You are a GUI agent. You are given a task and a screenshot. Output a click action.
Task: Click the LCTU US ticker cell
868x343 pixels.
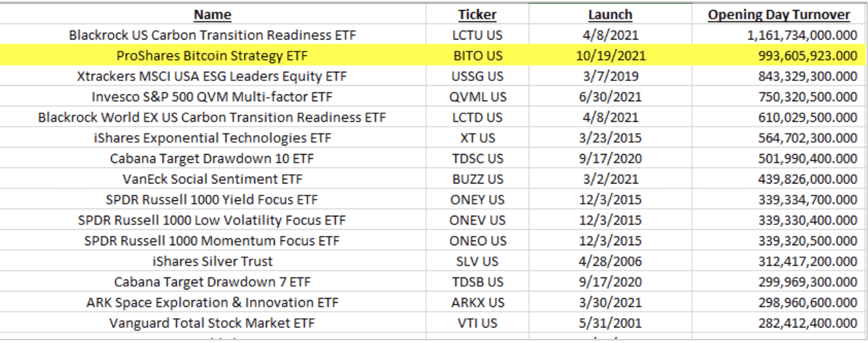pyautogui.click(x=477, y=35)
